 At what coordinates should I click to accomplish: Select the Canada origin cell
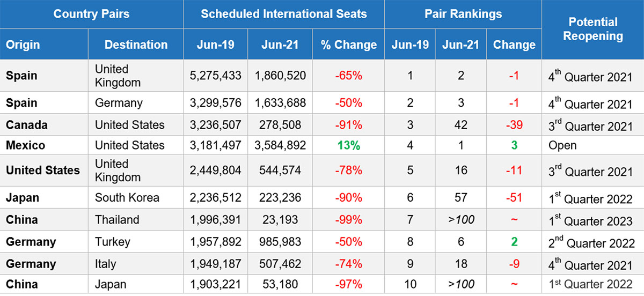tap(27, 125)
